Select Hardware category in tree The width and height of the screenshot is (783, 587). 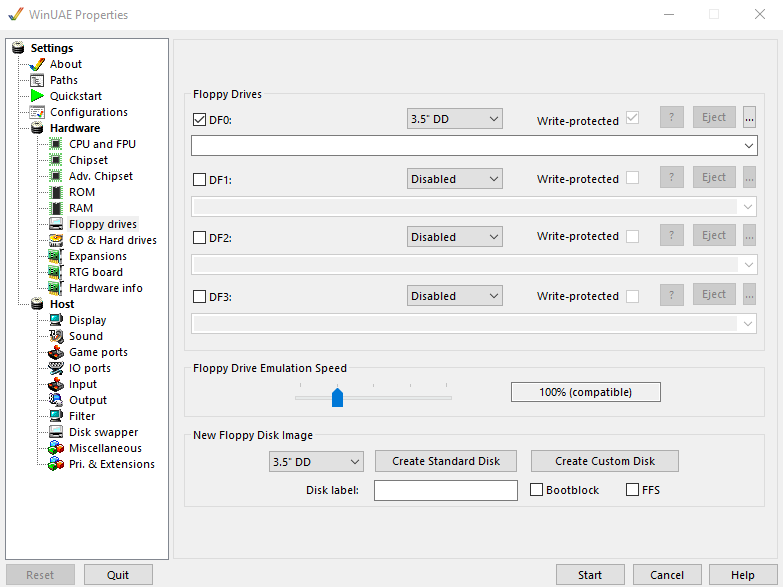click(75, 128)
